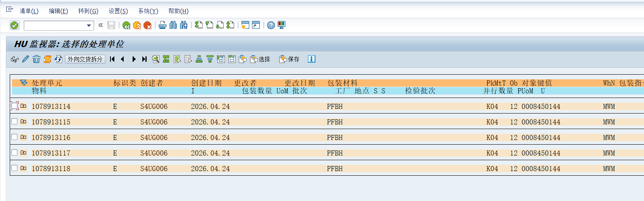This screenshot has height=201, width=644.
Task: Tick checkbox for handling unit 1078913118
Action: [x=14, y=168]
